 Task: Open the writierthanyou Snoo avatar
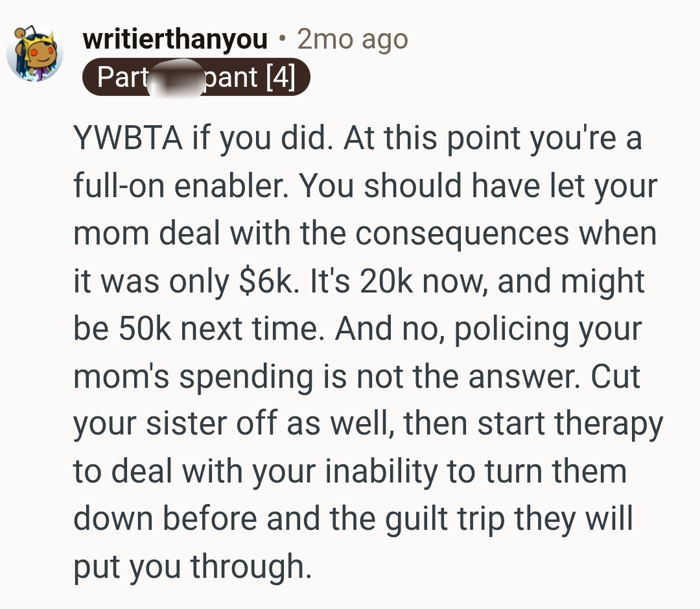[x=35, y=54]
